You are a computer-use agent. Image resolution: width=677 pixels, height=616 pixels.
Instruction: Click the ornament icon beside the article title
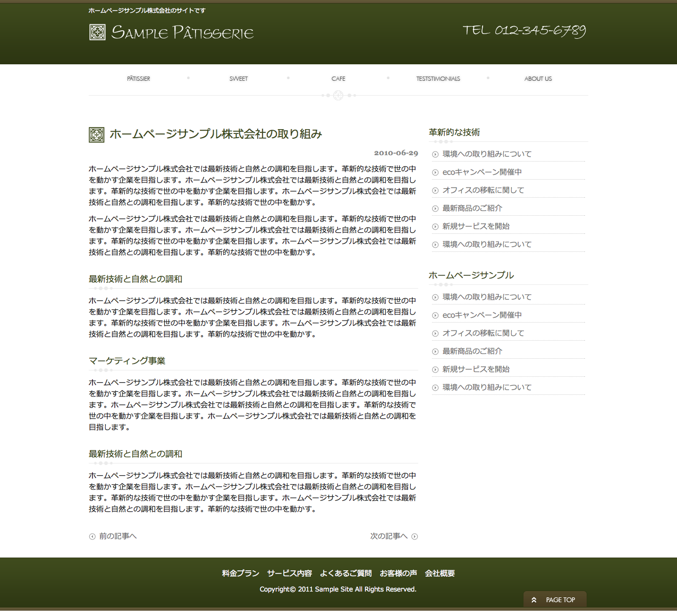(96, 134)
